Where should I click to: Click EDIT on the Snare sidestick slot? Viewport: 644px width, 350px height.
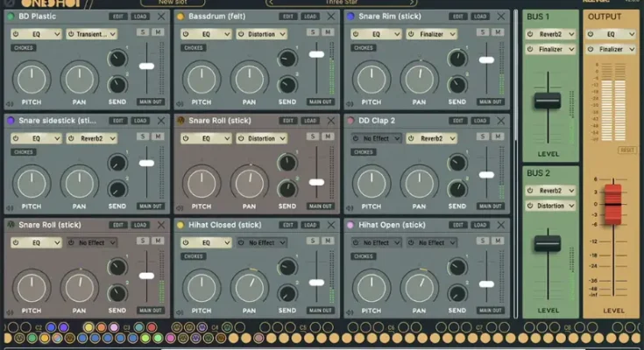click(117, 120)
